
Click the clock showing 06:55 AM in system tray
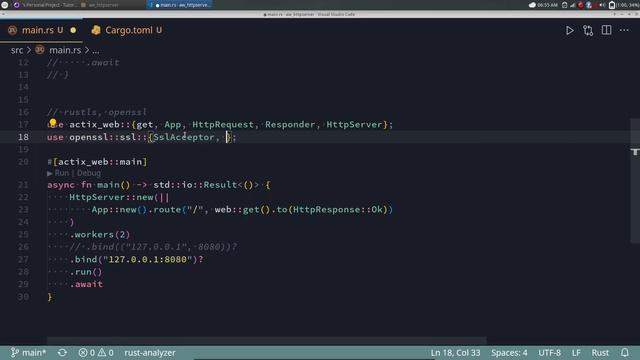[547, 5]
